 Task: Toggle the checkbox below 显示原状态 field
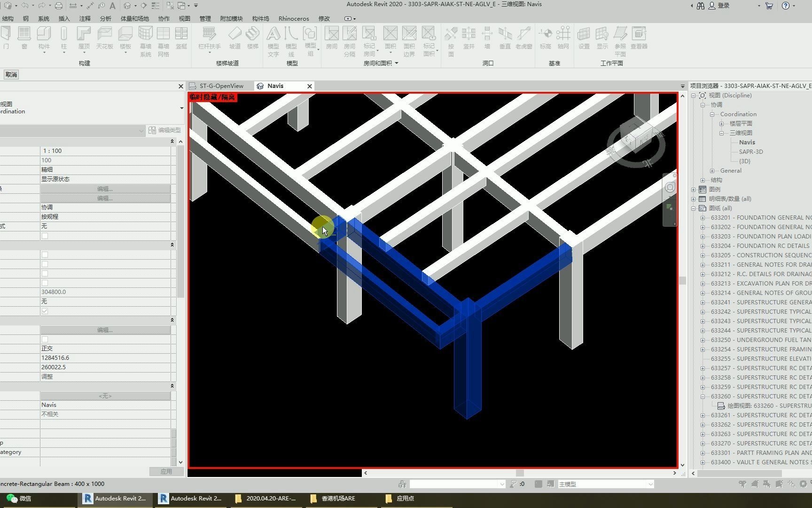pyautogui.click(x=45, y=236)
